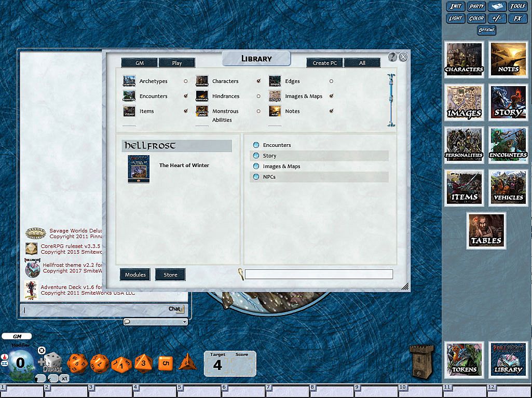Toggle the Notes checkbox in Library

(x=332, y=111)
